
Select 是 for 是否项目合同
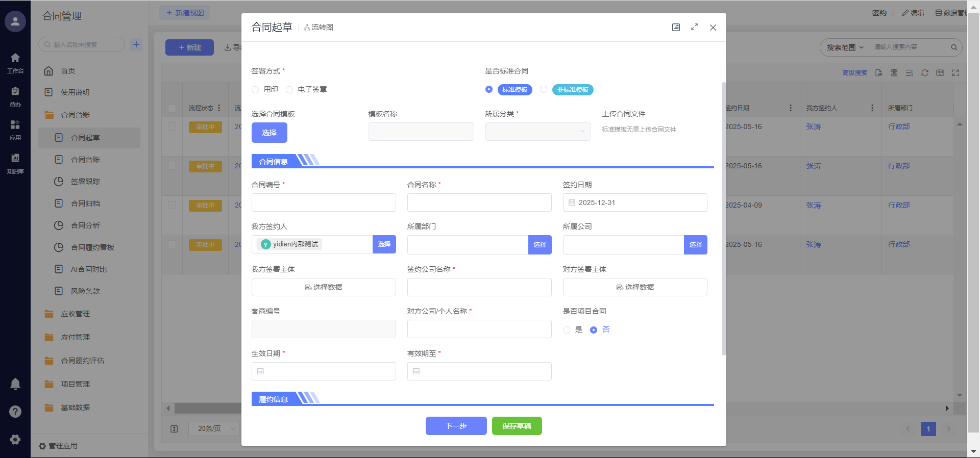click(x=567, y=330)
